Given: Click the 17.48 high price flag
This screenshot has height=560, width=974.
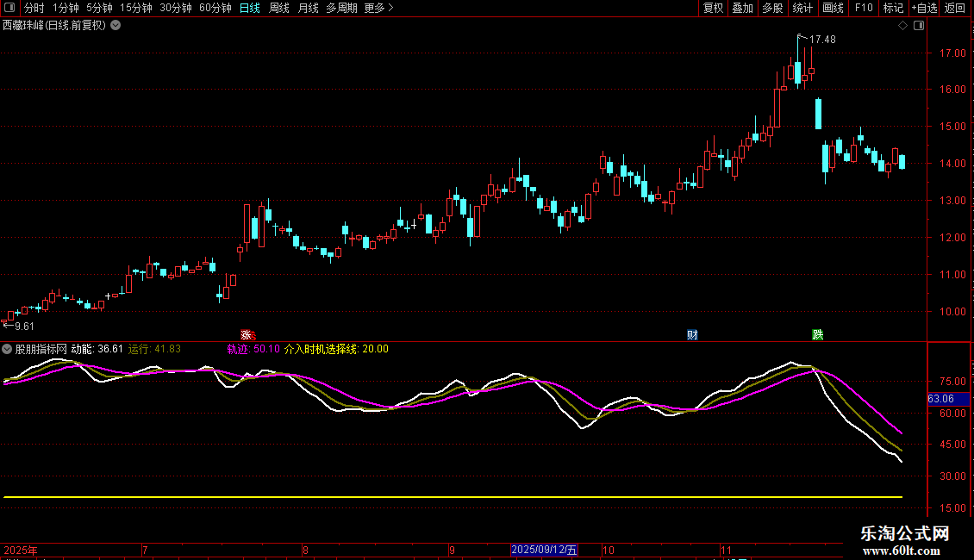Looking at the screenshot, I should tap(821, 40).
